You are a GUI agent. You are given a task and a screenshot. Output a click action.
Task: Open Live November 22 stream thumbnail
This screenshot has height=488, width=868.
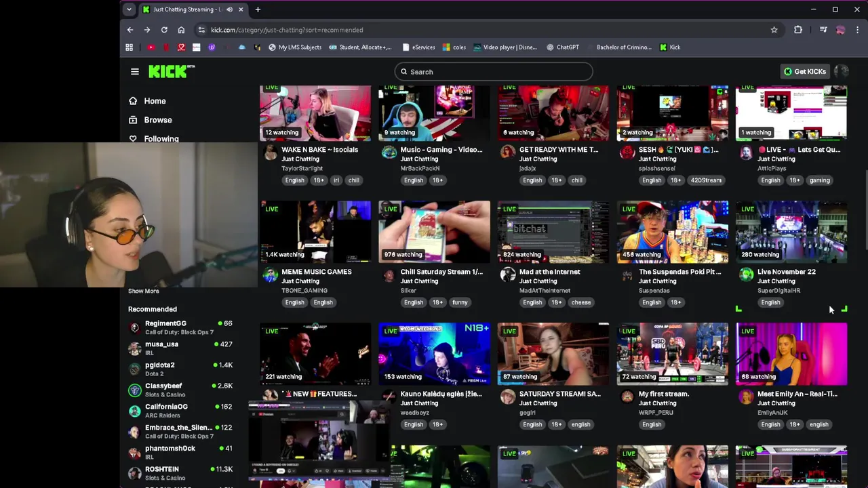click(x=791, y=232)
